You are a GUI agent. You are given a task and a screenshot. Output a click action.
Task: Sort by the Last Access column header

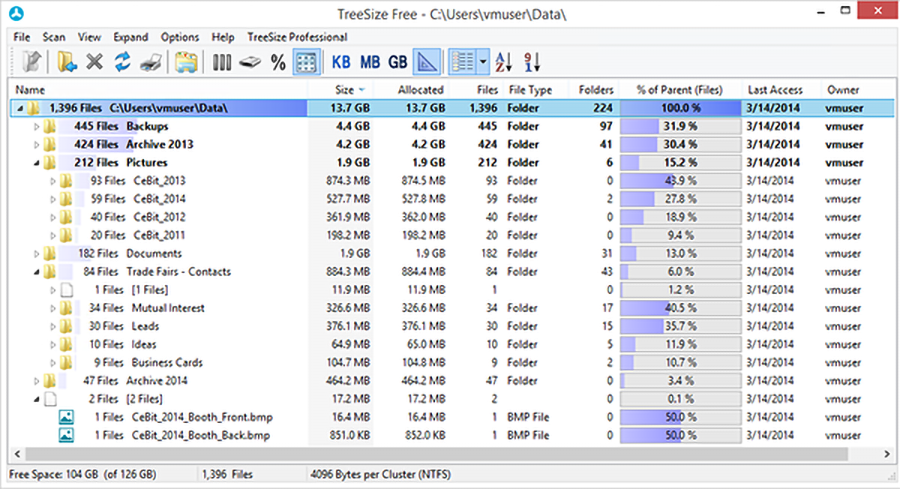[x=775, y=90]
